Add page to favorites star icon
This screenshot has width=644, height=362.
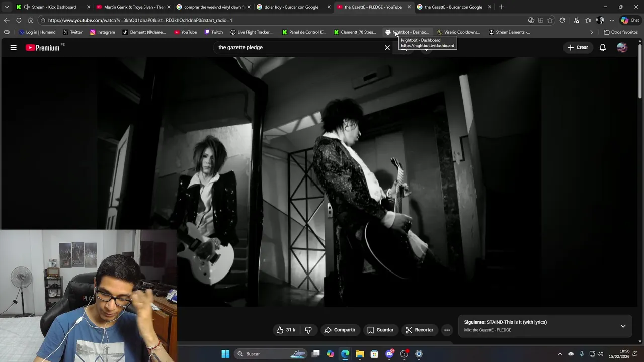(550, 20)
